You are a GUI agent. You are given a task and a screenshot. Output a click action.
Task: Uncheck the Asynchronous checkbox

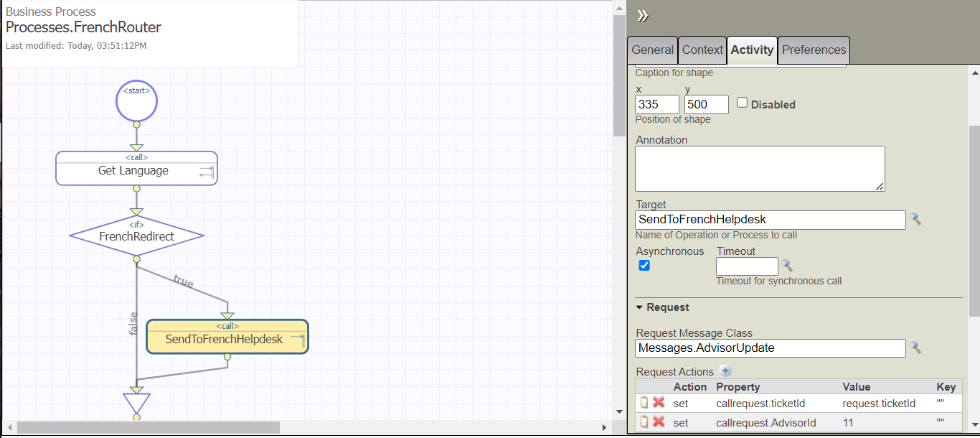644,266
